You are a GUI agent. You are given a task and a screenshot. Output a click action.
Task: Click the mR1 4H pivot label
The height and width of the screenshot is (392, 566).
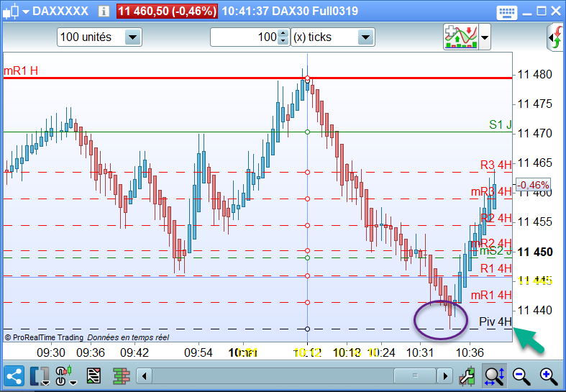click(x=491, y=296)
